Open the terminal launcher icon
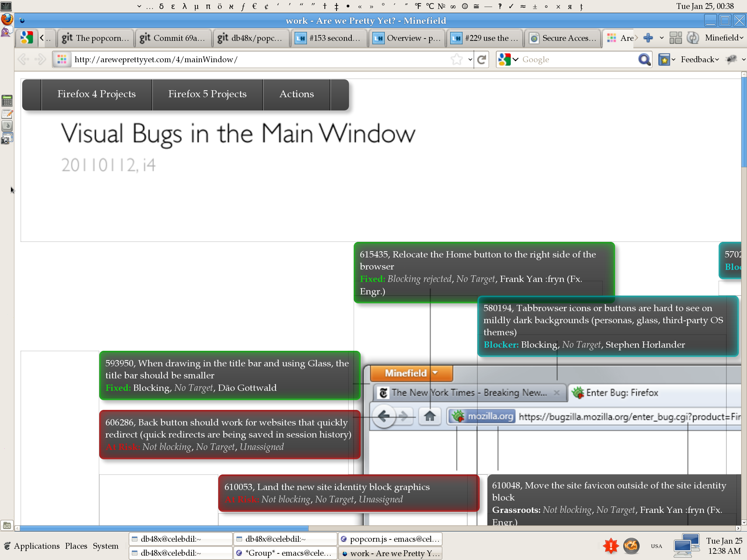The width and height of the screenshot is (747, 560). 6,6
